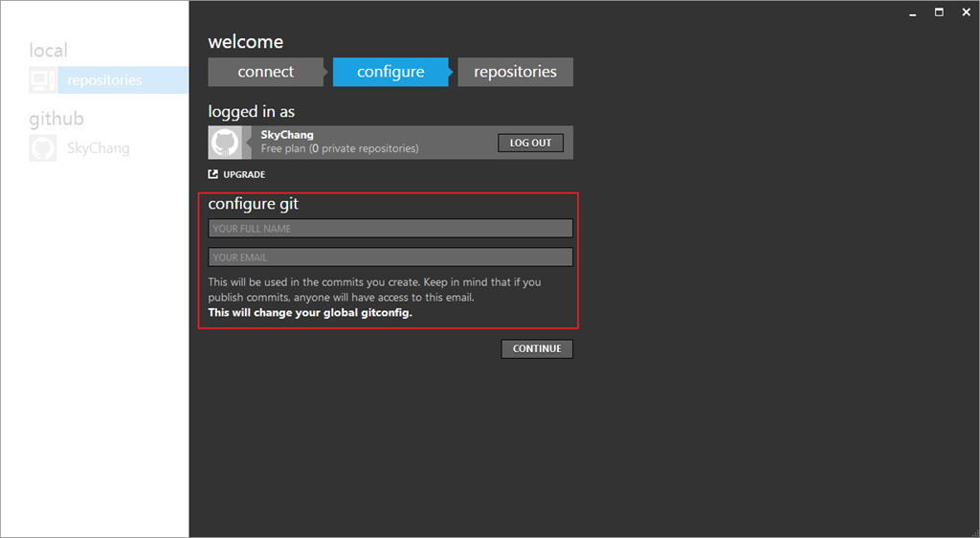Select the configure step tab
The width and height of the screenshot is (980, 538).
(390, 72)
